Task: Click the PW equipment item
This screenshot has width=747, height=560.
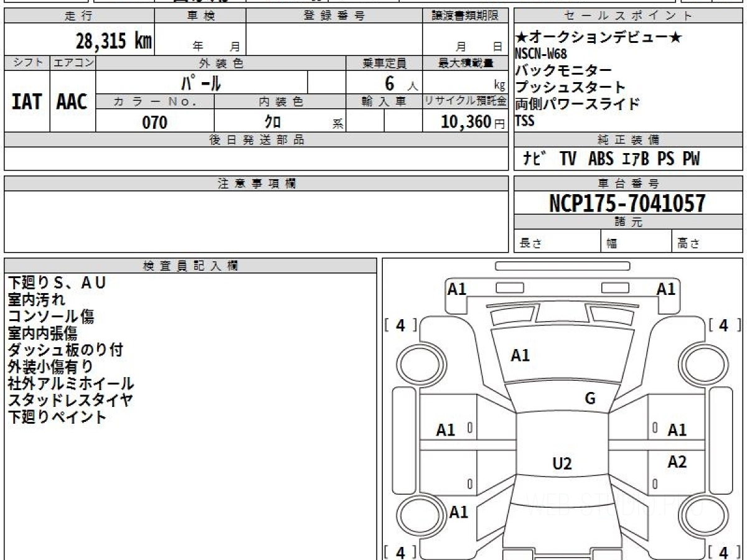Action: point(691,159)
